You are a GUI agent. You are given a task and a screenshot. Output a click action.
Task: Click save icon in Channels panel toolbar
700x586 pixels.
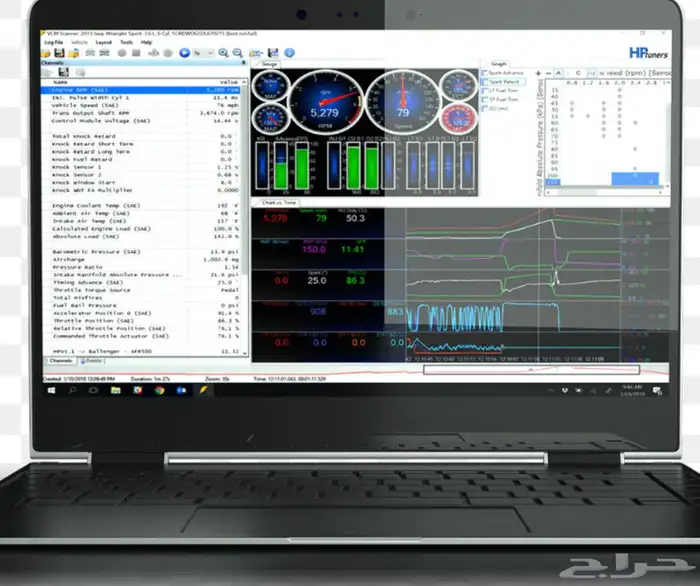tap(63, 72)
